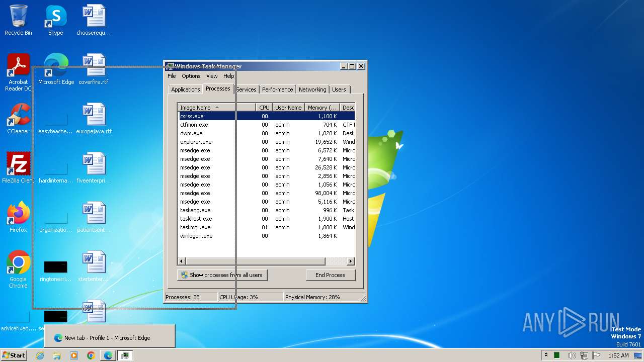Open Windows Media Player from the taskbar
The image size is (644, 362).
[74, 355]
